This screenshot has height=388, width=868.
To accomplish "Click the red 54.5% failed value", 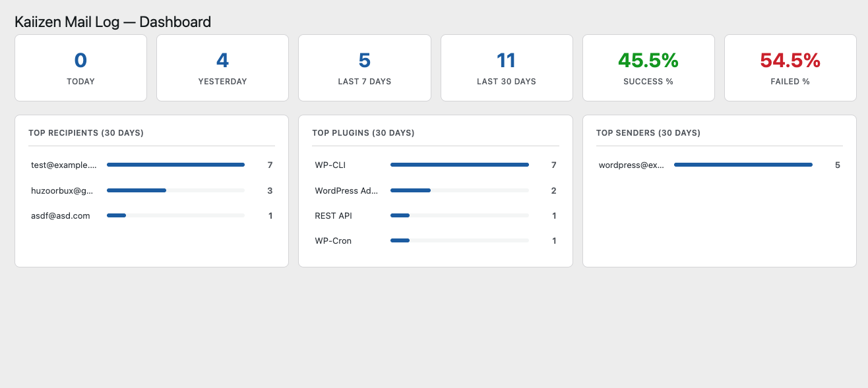I will click(790, 61).
